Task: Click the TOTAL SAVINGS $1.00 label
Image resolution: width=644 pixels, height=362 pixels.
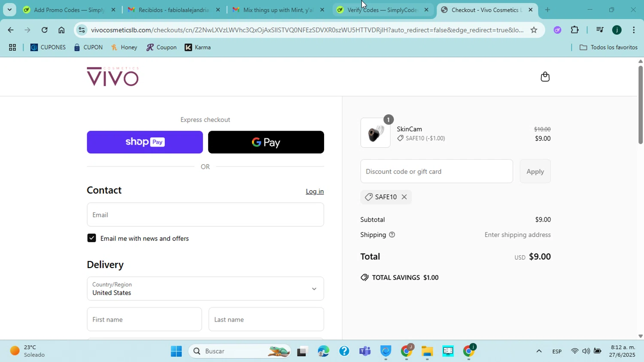Action: coord(400,277)
